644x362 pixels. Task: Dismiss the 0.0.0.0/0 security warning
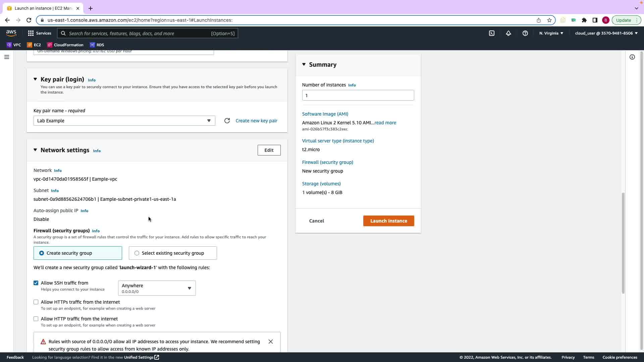270,342
